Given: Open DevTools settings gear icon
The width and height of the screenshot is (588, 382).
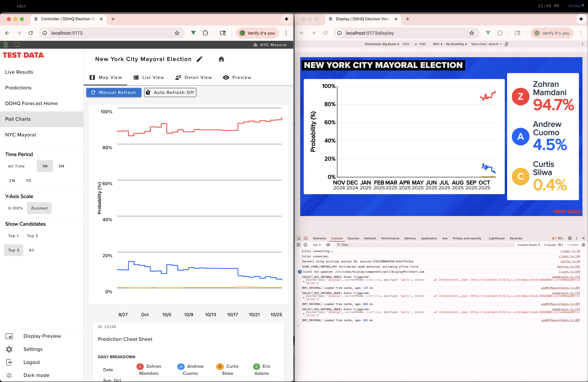Looking at the screenshot, I should 570,238.
